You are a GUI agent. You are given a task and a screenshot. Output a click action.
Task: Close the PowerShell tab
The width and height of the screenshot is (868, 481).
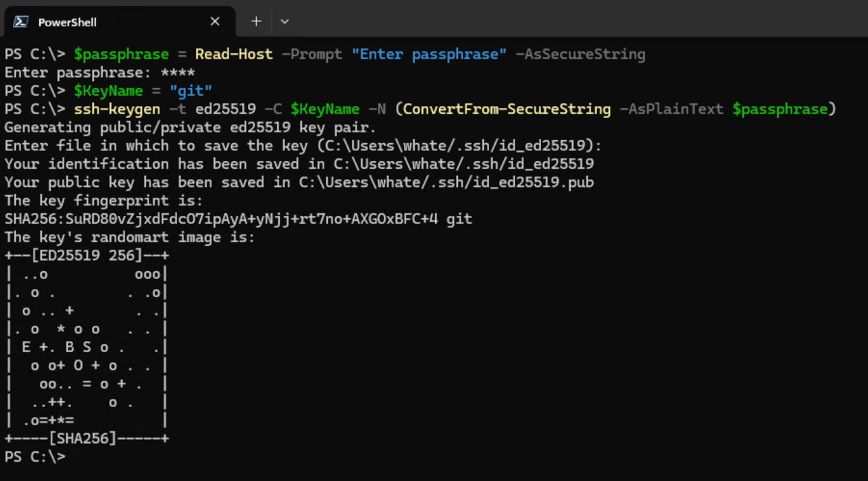coord(215,21)
